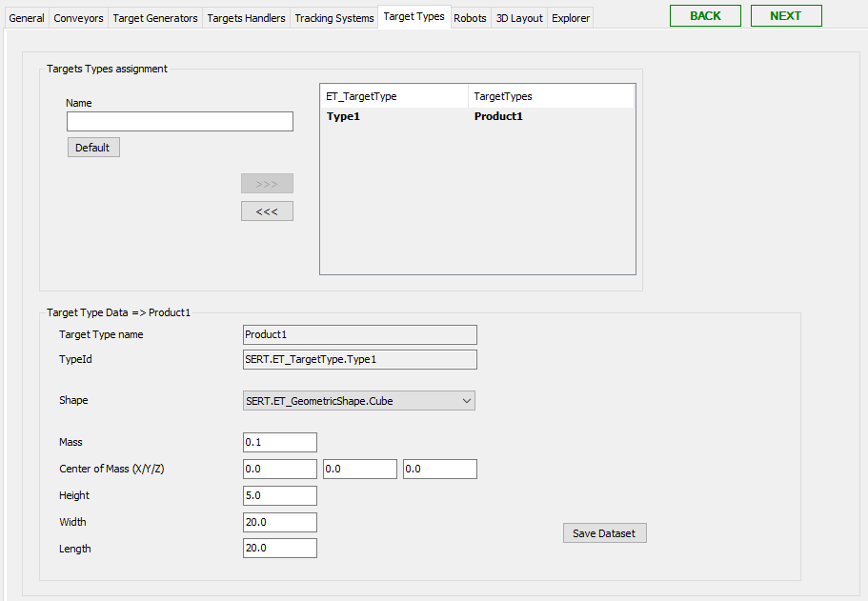Click the Height value field

coord(279,495)
